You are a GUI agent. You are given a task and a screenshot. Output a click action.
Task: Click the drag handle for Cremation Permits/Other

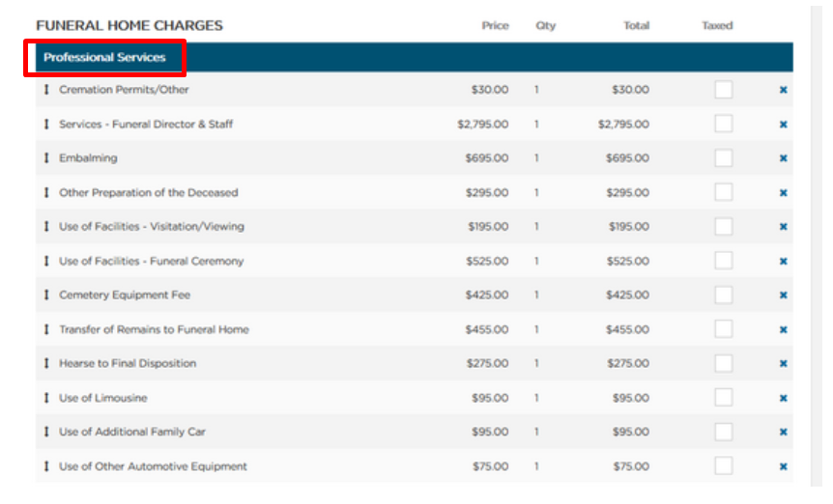(46, 90)
